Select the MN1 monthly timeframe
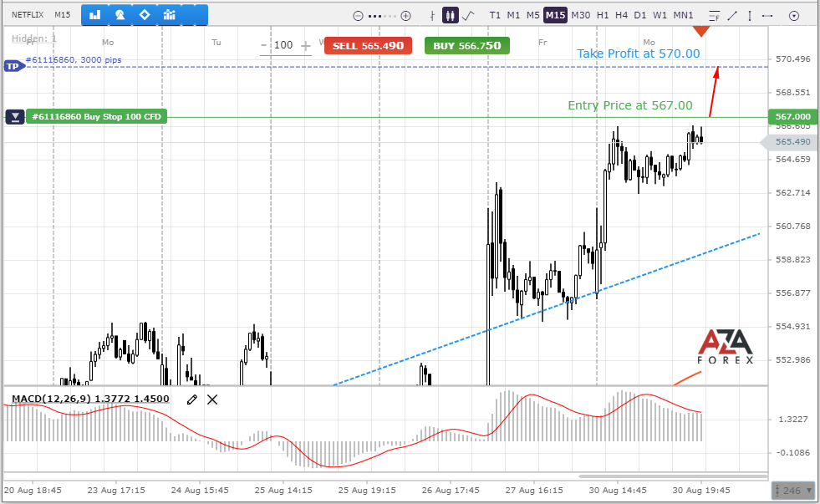Image resolution: width=820 pixels, height=504 pixels. pos(683,15)
